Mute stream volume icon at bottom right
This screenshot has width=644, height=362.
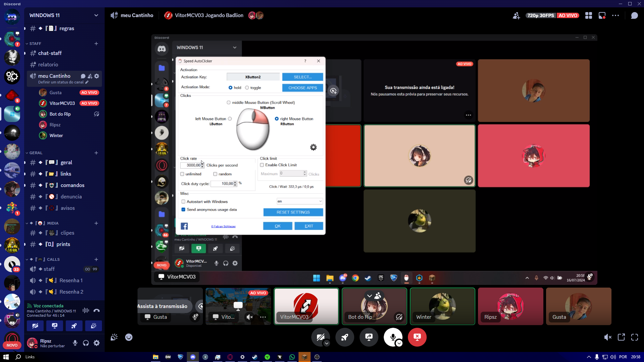(607, 337)
